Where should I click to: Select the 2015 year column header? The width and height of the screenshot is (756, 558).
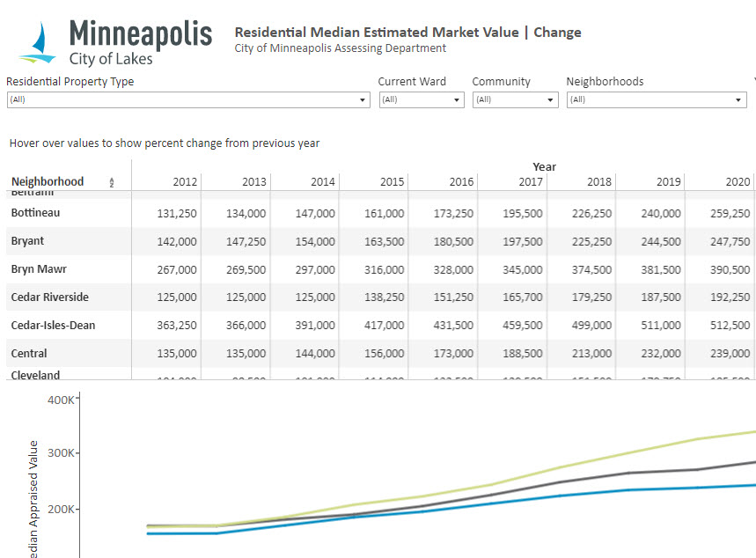[x=392, y=182]
